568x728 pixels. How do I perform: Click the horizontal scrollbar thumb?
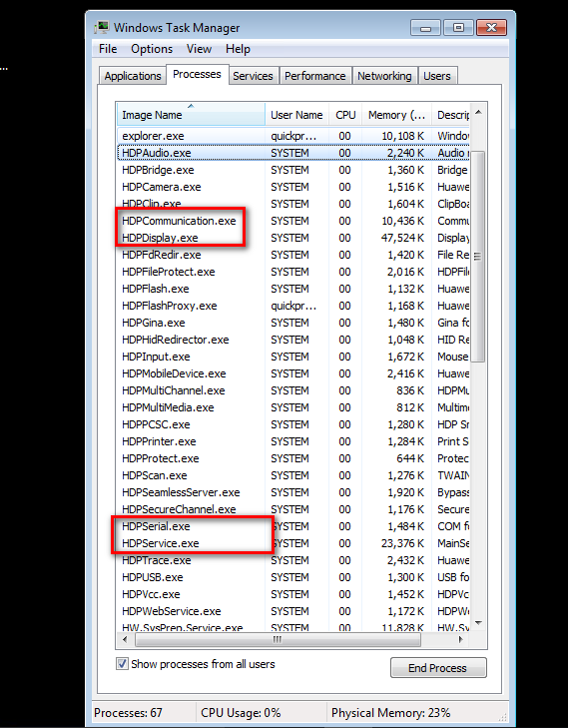tap(278, 639)
